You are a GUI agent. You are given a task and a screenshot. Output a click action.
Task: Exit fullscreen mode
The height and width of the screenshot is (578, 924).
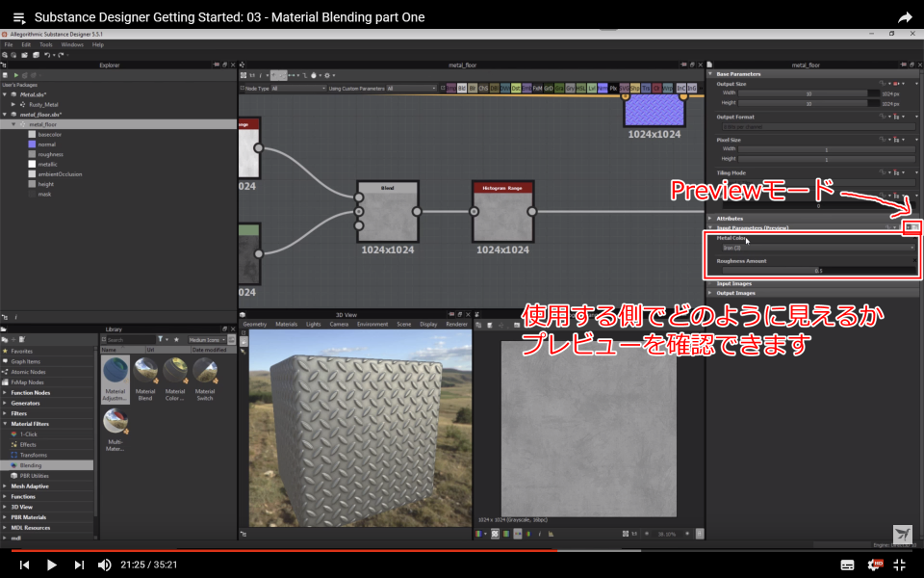point(900,565)
